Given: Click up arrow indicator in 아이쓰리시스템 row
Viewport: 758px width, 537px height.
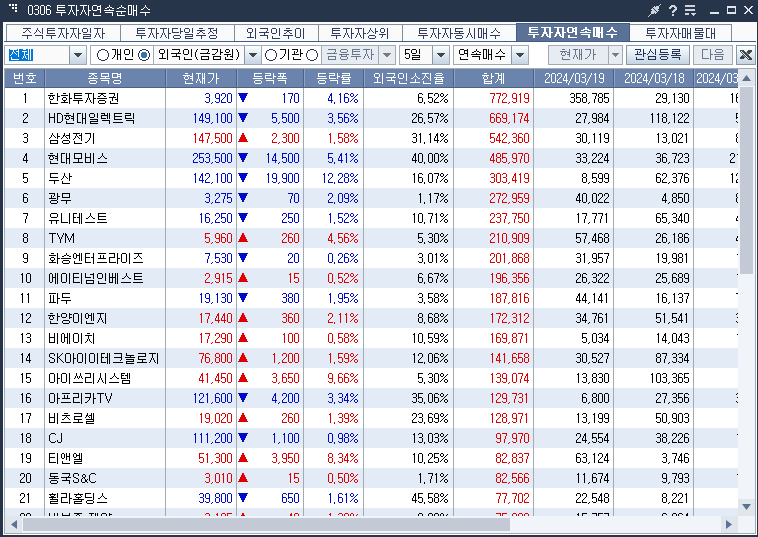Looking at the screenshot, I should coord(243,377).
